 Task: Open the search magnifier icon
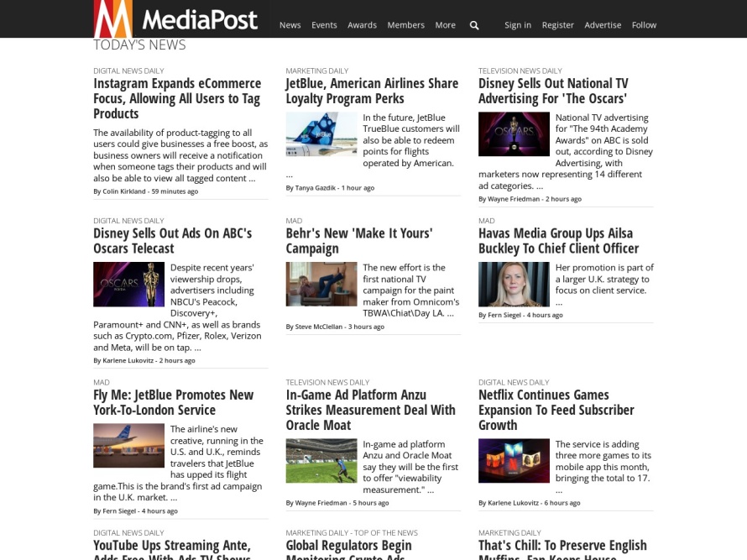click(x=474, y=25)
